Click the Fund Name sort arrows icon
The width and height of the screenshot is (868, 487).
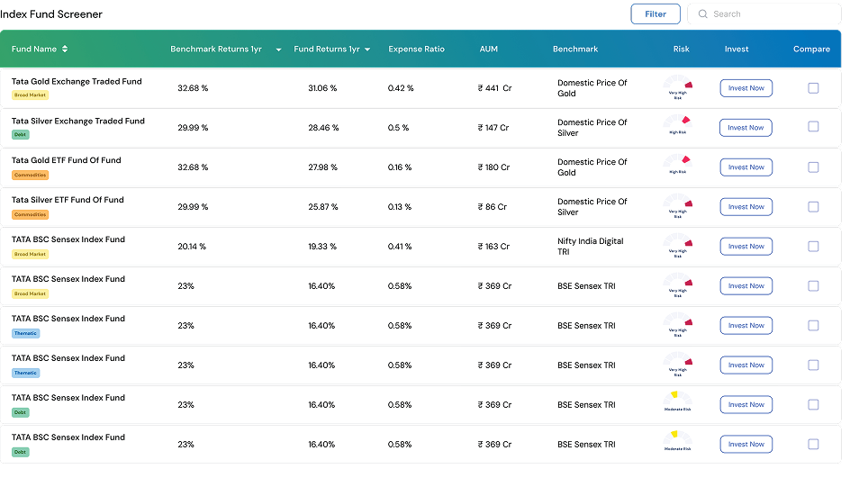(65, 49)
